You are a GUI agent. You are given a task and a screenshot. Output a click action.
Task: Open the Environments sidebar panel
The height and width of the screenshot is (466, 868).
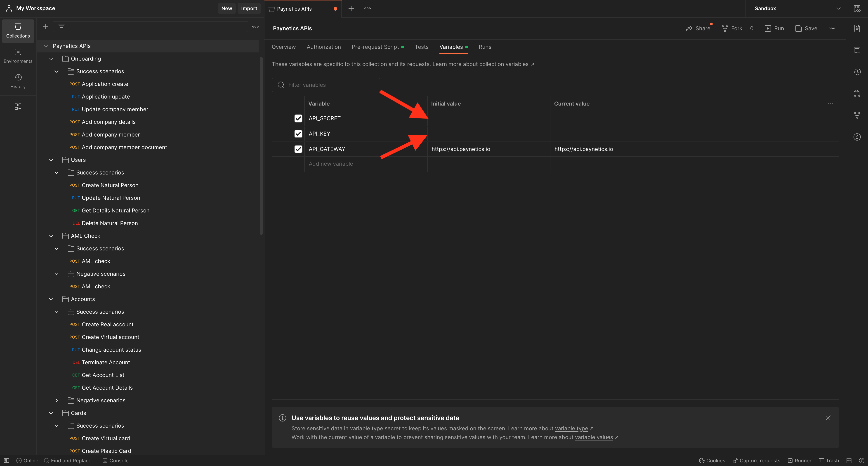(x=18, y=56)
